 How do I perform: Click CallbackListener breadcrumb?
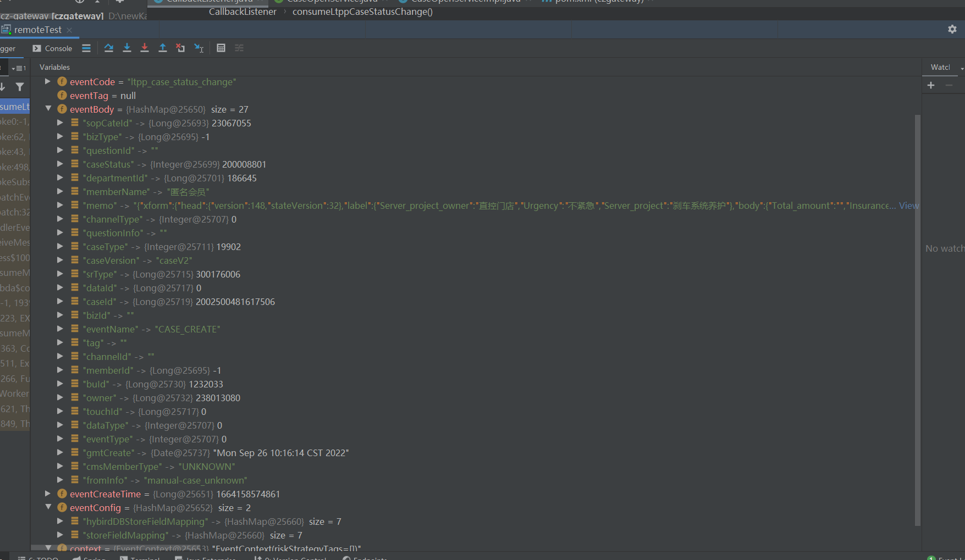click(x=242, y=12)
